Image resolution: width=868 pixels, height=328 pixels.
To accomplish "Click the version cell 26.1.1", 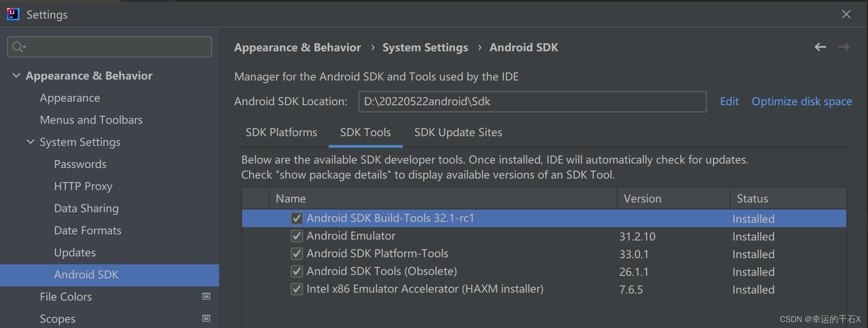I will pos(634,272).
